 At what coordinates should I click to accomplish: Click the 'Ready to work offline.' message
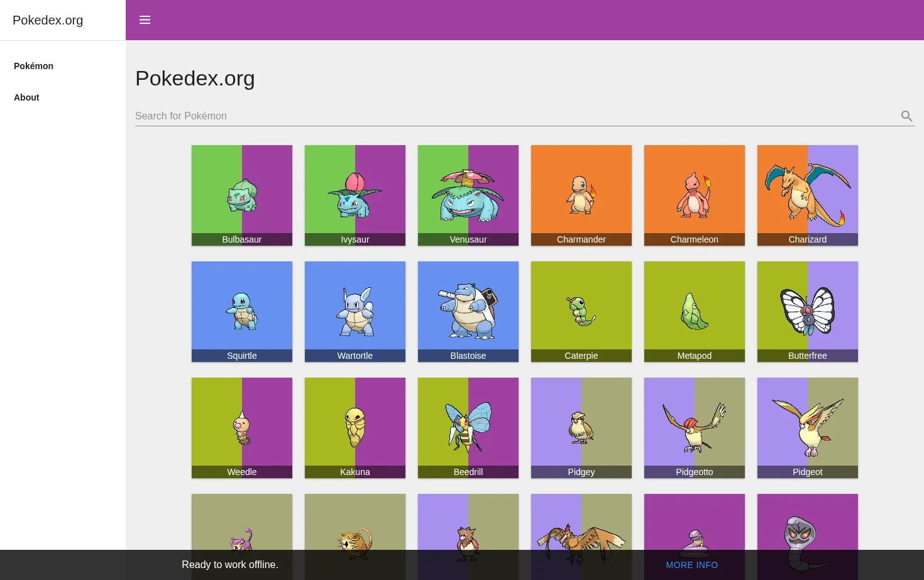point(230,564)
